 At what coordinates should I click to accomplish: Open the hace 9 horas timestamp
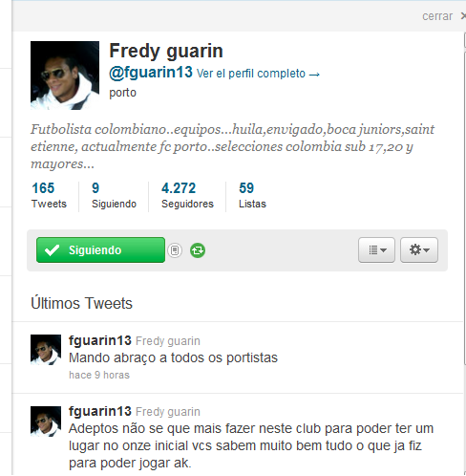click(99, 375)
